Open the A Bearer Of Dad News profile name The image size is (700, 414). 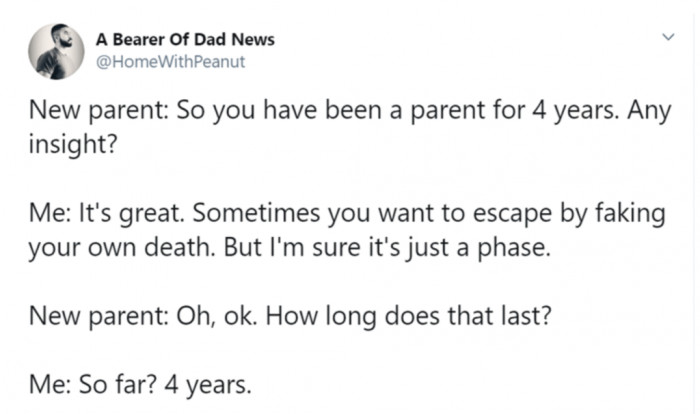(185, 39)
